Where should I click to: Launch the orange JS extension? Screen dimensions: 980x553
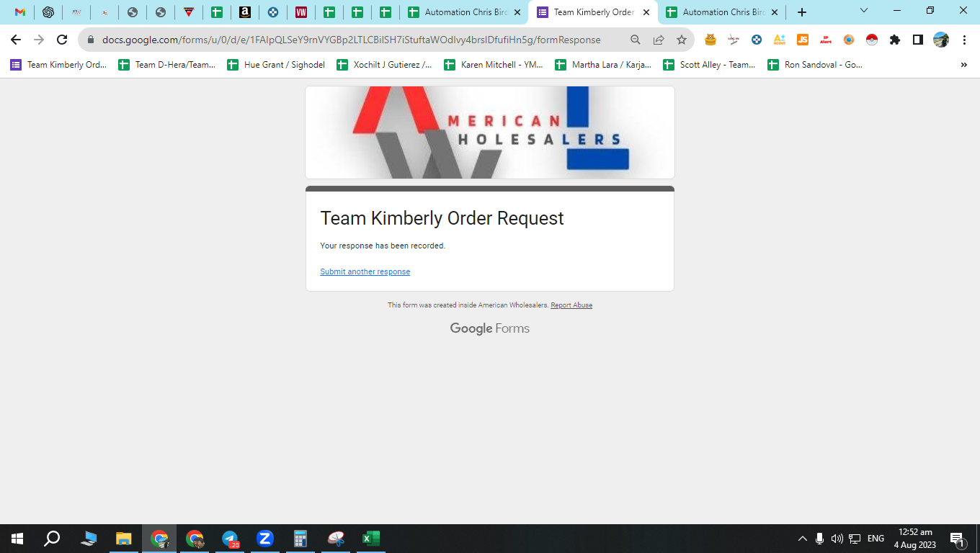[x=803, y=40]
